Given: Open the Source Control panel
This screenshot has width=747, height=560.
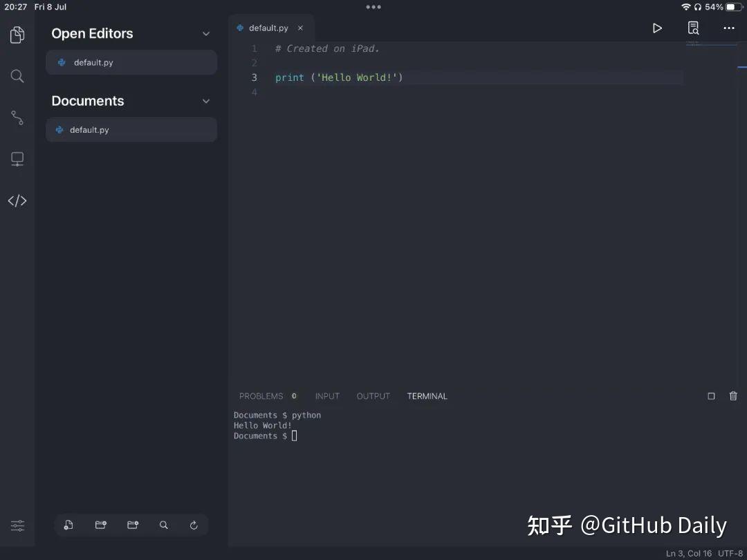Looking at the screenshot, I should [x=17, y=118].
